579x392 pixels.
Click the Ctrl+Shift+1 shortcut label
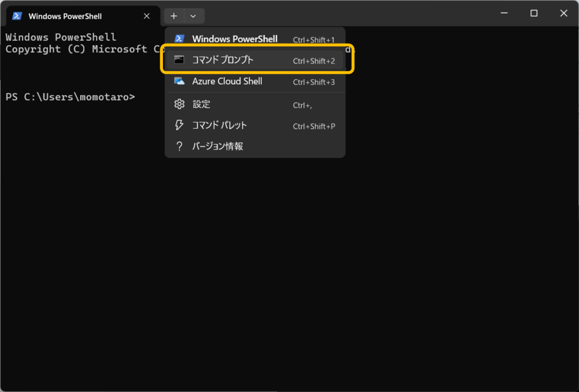click(314, 40)
